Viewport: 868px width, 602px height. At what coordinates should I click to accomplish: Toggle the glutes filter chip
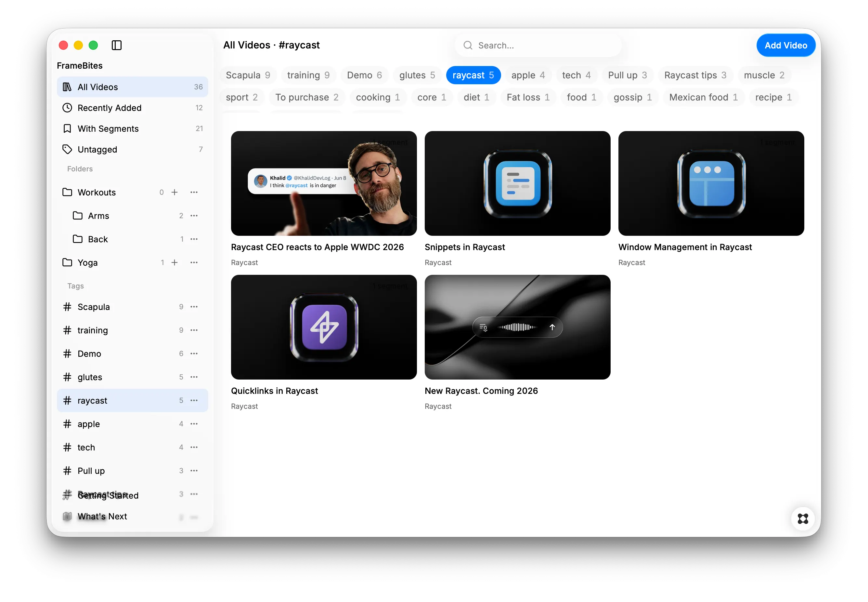[417, 75]
